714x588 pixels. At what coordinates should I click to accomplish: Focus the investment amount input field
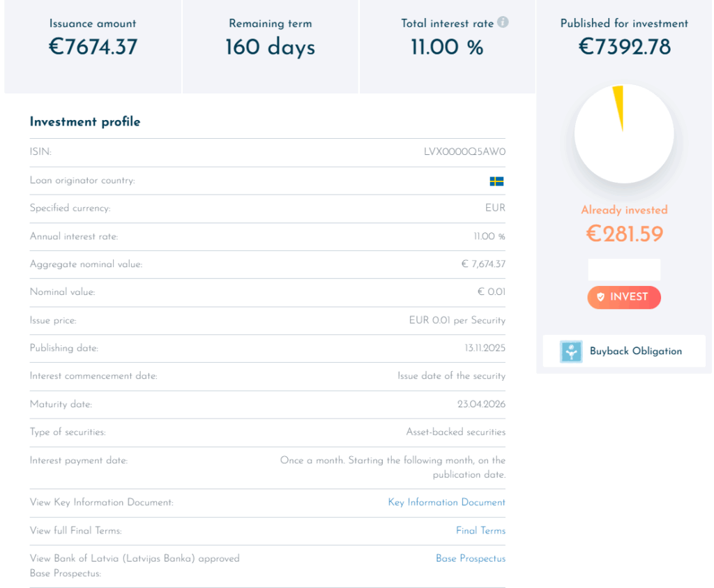pos(624,269)
